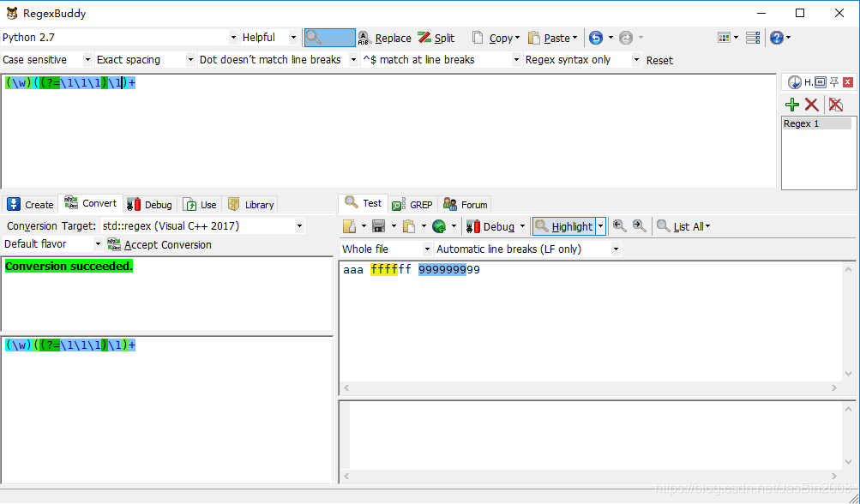Open the Whole file scope dropdown
The width and height of the screenshot is (860, 504).
386,249
